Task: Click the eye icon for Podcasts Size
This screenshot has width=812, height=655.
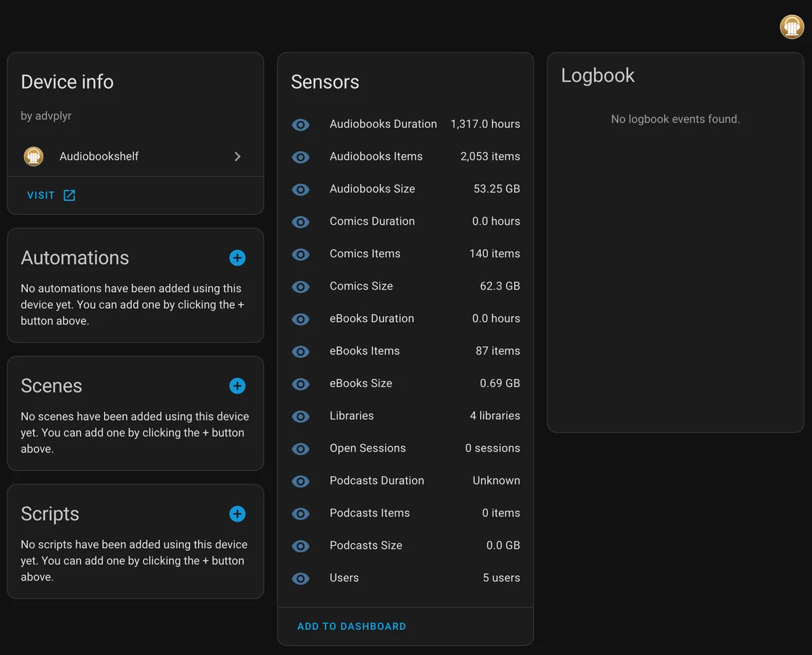Action: (300, 547)
